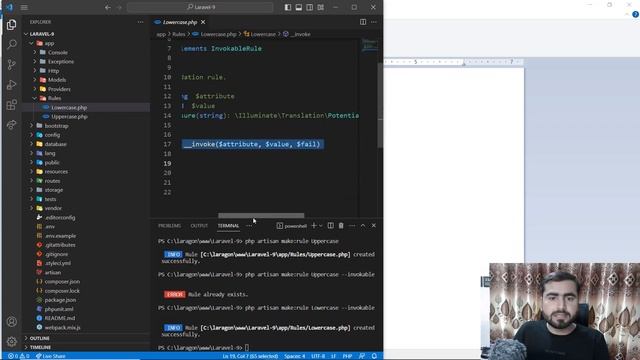640x360 pixels.
Task: Select the Lowercase.php editor tab
Action: [180, 22]
